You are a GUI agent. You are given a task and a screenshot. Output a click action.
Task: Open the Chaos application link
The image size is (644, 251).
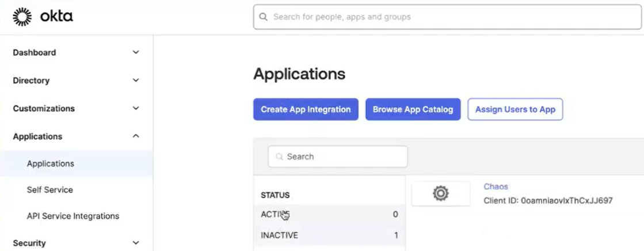[496, 187]
